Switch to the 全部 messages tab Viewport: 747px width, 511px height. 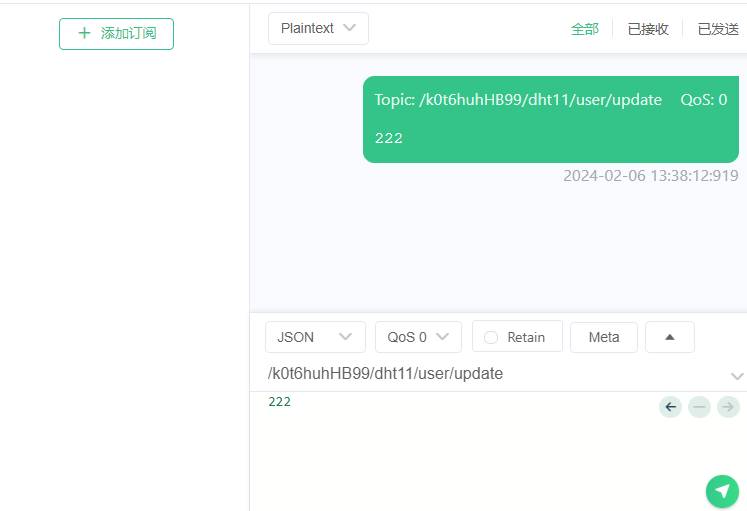click(585, 29)
